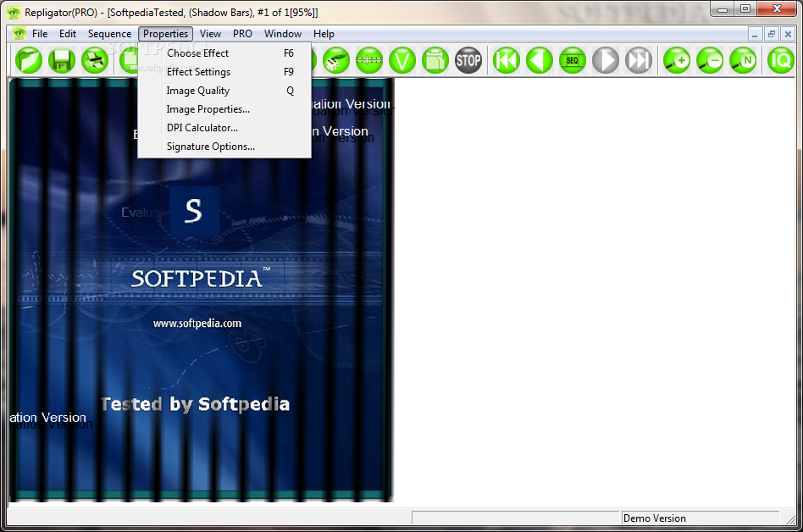Click the paste clipboard toolbar icon
Viewport: 803px width, 532px height.
tap(435, 60)
